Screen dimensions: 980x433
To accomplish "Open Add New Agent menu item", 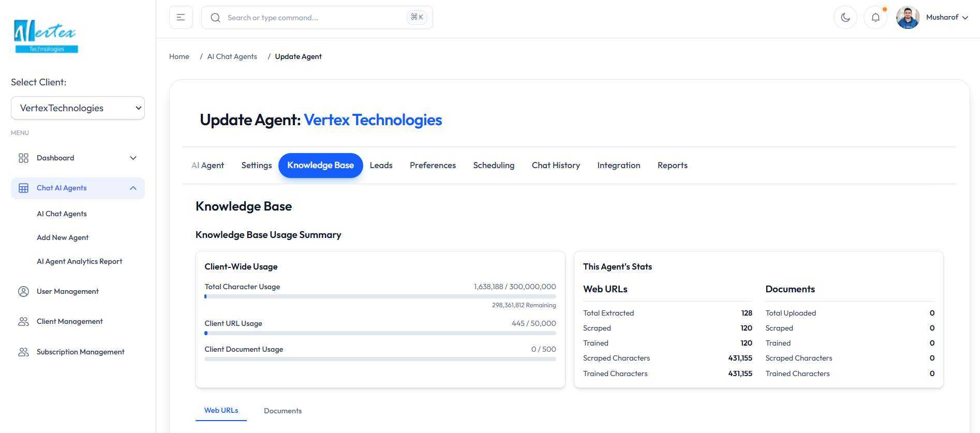I will 63,237.
